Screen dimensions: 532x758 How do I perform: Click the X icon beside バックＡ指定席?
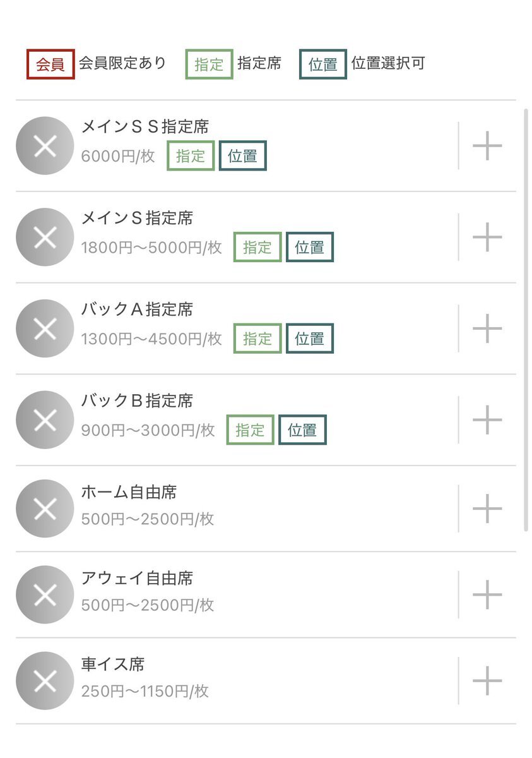click(x=45, y=328)
